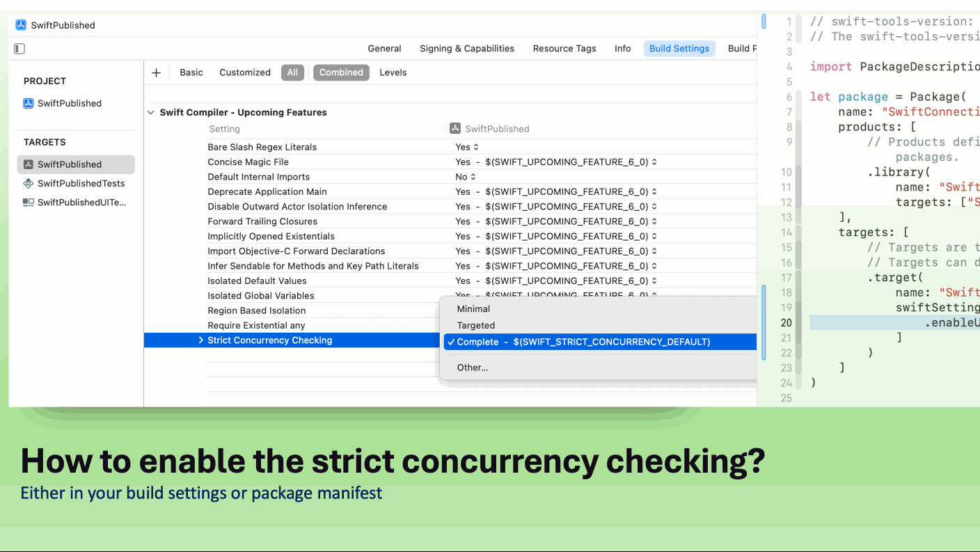This screenshot has height=552, width=980.
Task: Click the Strict Concurrency Checking setting name
Action: tap(270, 340)
